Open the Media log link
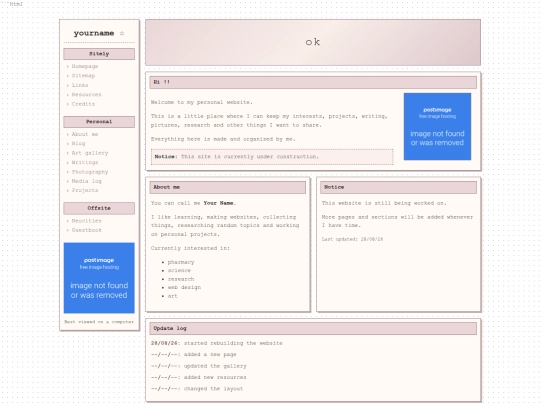This screenshot has height=405, width=540. pyautogui.click(x=86, y=181)
